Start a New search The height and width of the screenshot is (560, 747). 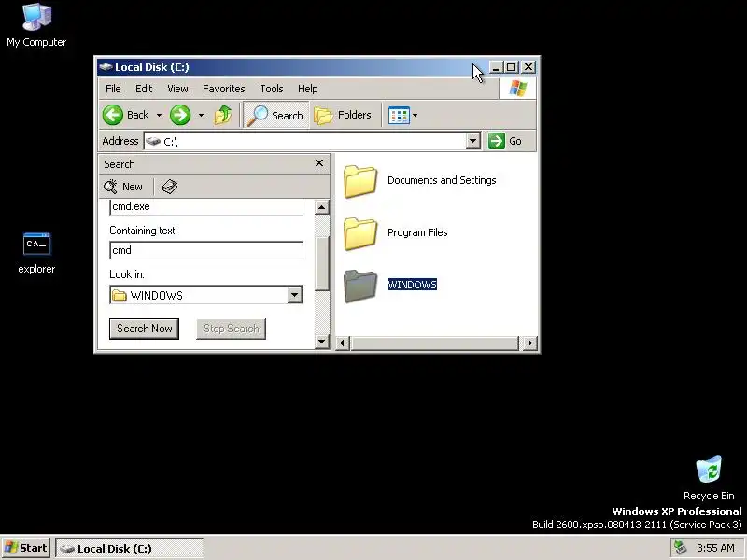pos(123,187)
